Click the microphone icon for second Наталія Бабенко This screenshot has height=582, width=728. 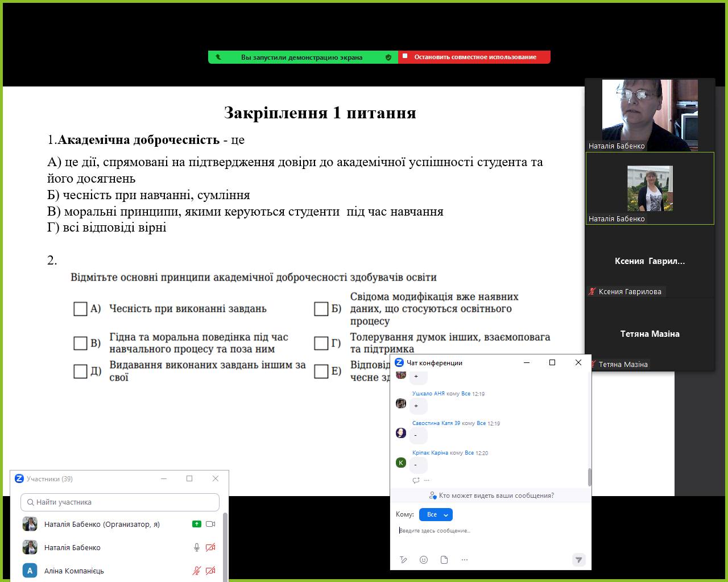pyautogui.click(x=197, y=547)
